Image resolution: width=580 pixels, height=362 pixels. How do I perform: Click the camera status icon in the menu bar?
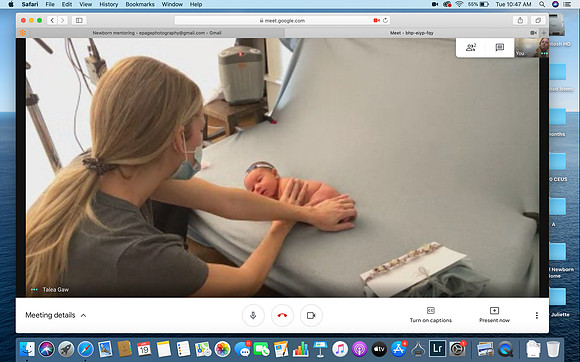[435, 4]
